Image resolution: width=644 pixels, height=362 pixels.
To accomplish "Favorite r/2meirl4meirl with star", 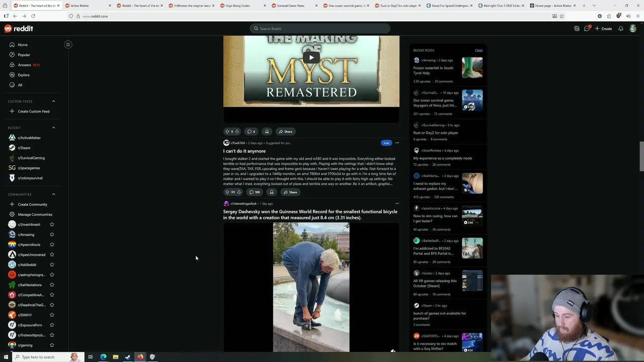I will [52, 224].
